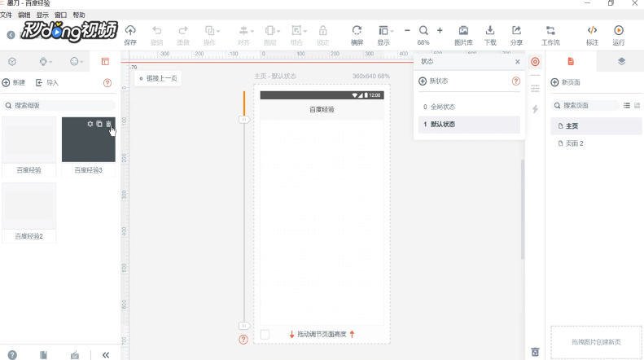
Task: Click the 搜索页面 search field
Action: (x=585, y=106)
